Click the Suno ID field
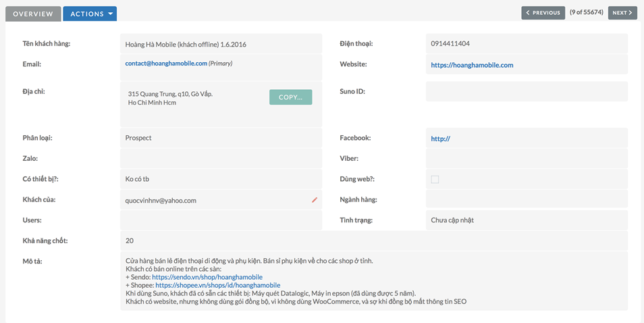Viewport: 644px width, 323px height. point(527,92)
